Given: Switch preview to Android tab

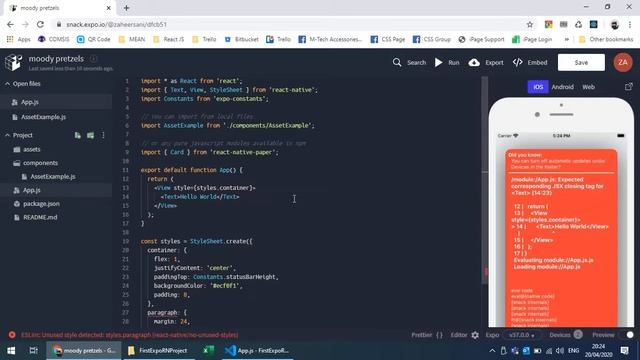Looking at the screenshot, I should [x=562, y=87].
